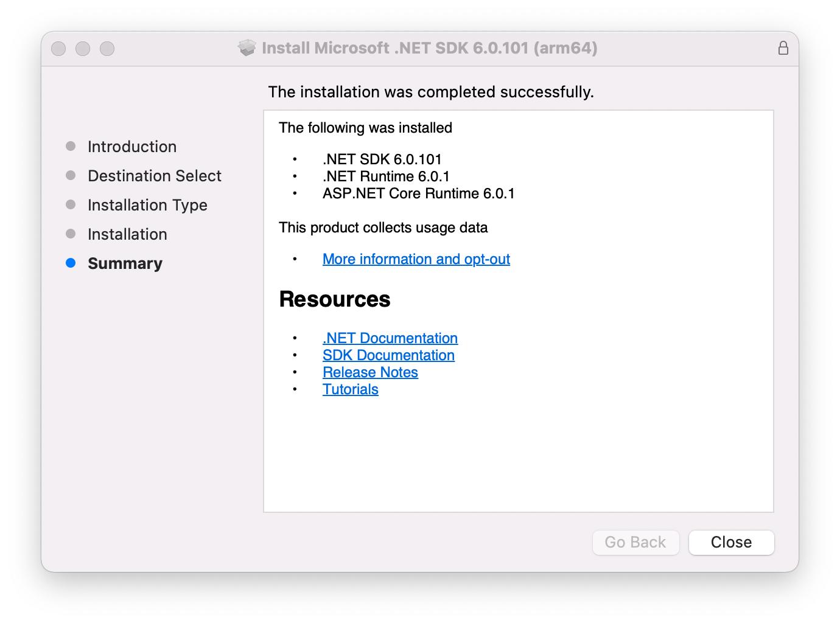
Task: Click the Resources heading in the summary panel
Action: [334, 299]
